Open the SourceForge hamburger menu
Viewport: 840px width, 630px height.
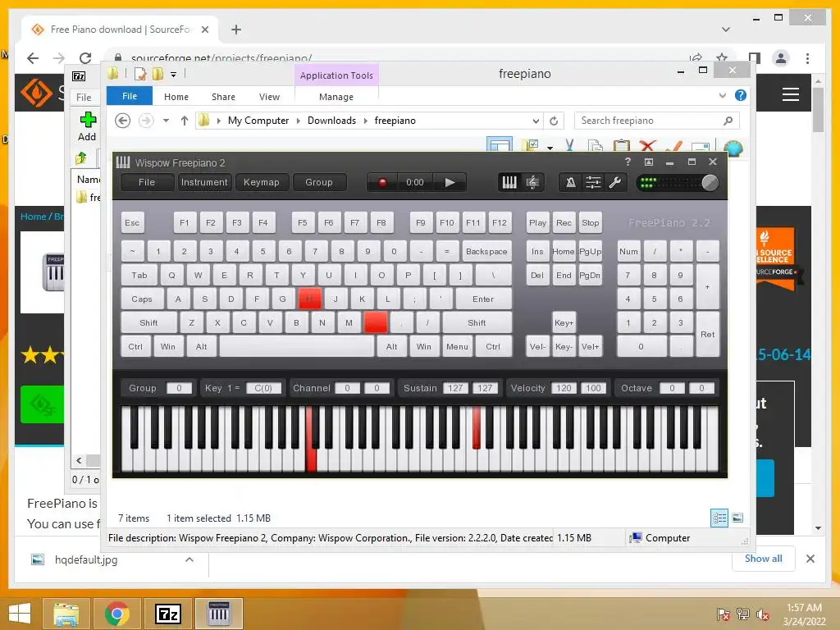[x=790, y=94]
